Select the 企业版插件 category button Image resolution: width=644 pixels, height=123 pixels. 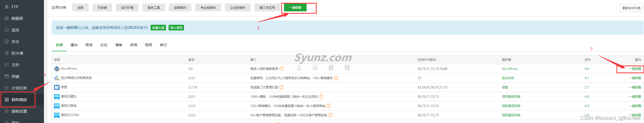(x=238, y=8)
